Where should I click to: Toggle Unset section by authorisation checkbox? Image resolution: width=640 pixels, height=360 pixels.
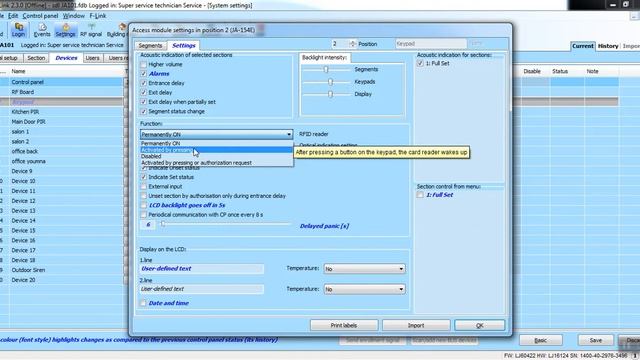[143, 196]
